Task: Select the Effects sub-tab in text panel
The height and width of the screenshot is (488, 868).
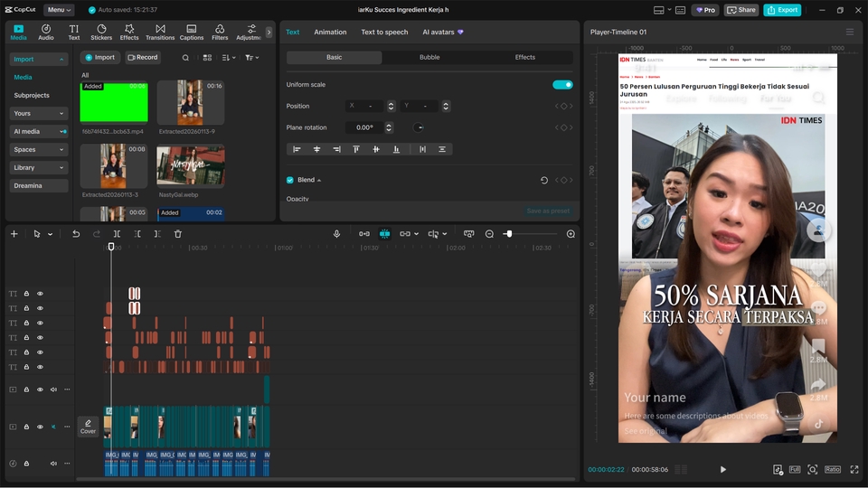Action: [524, 57]
